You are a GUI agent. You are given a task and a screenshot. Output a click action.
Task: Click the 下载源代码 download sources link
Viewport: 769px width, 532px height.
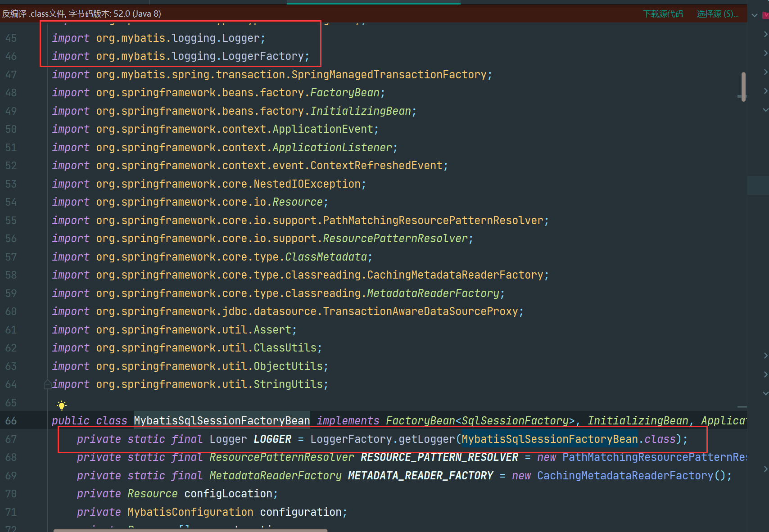click(663, 14)
